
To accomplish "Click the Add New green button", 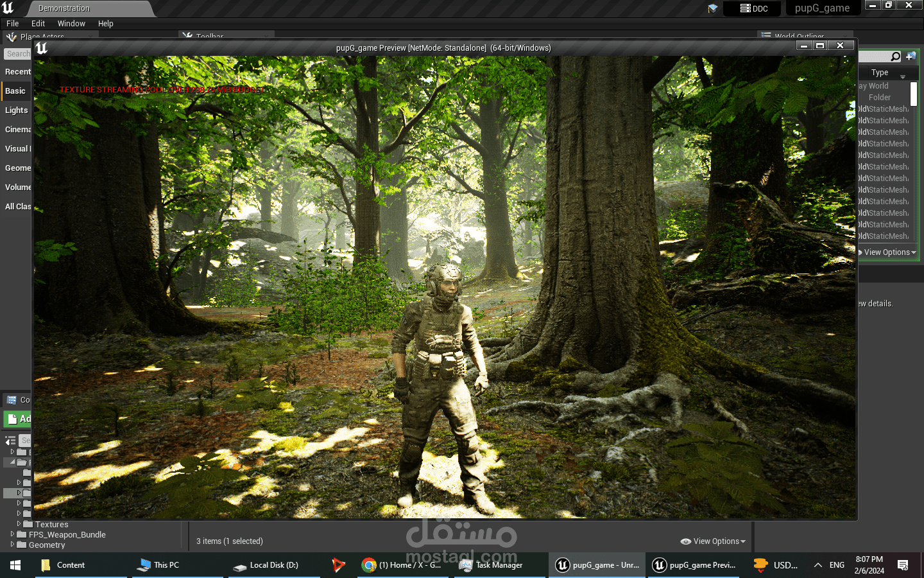I will click(x=17, y=419).
